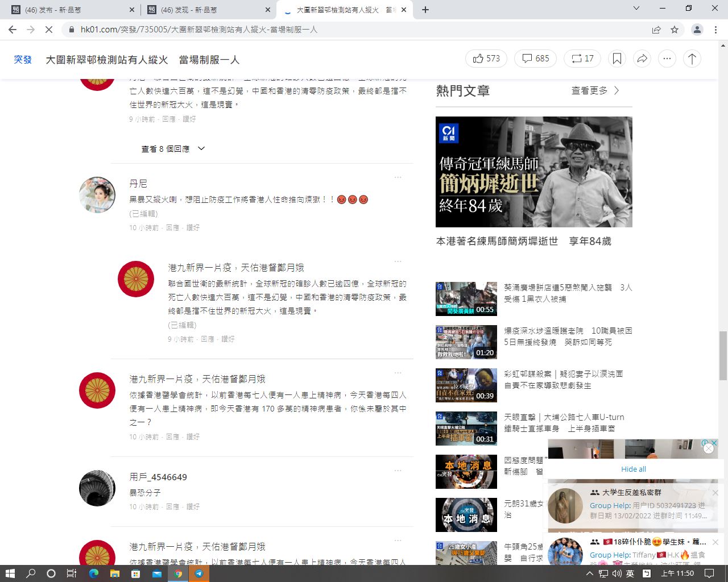The image size is (728, 582).
Task: Open the 本港著名練馬師簡炳墀逝世 headline
Action: [523, 241]
